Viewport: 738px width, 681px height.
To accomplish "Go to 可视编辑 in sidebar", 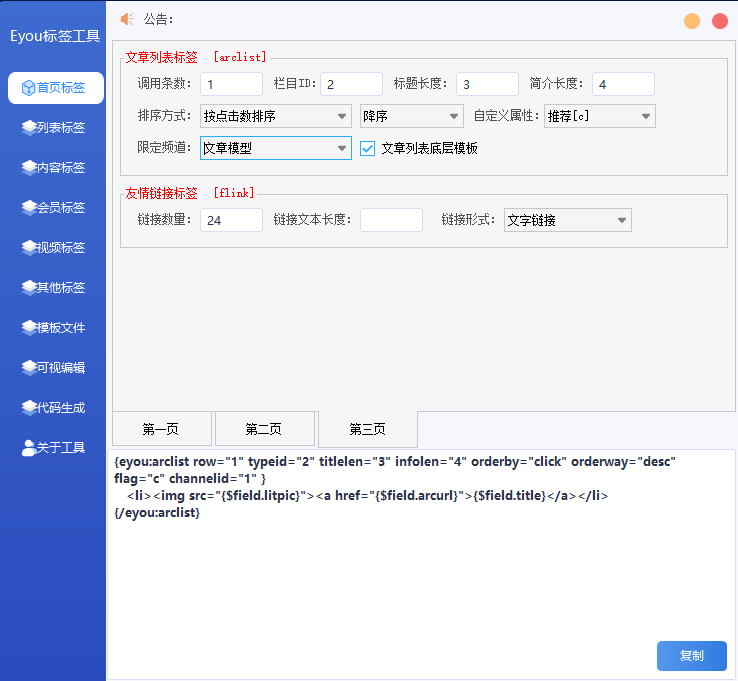I will pyautogui.click(x=56, y=368).
